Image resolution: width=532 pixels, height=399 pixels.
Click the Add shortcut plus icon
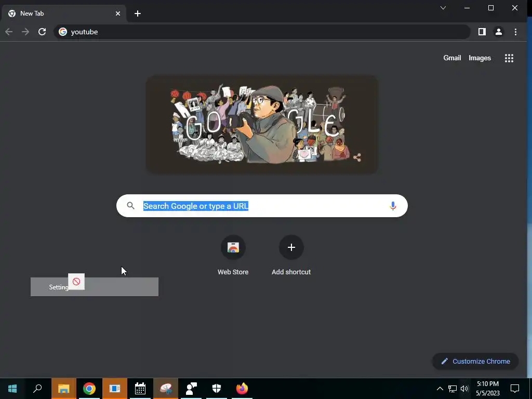pyautogui.click(x=291, y=247)
